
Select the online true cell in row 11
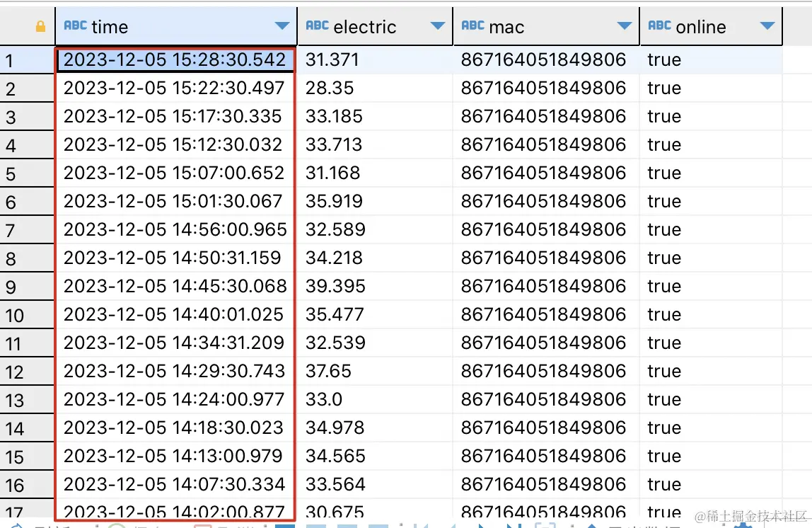pos(711,343)
